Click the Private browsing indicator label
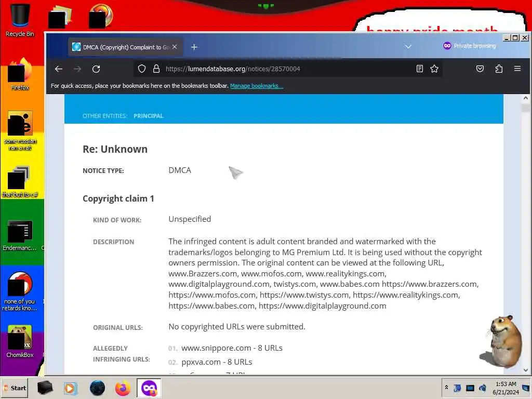Image resolution: width=532 pixels, height=399 pixels. click(470, 46)
